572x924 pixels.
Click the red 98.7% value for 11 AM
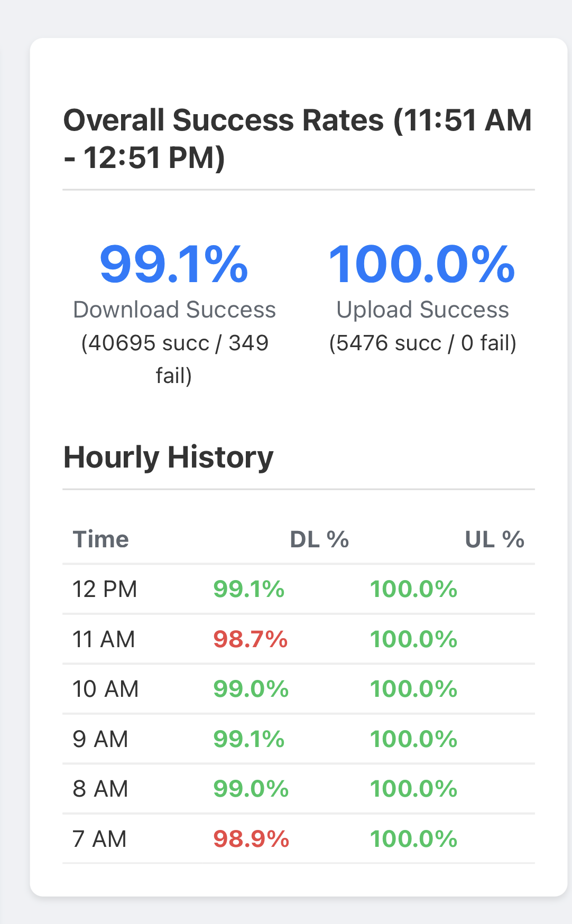point(251,639)
